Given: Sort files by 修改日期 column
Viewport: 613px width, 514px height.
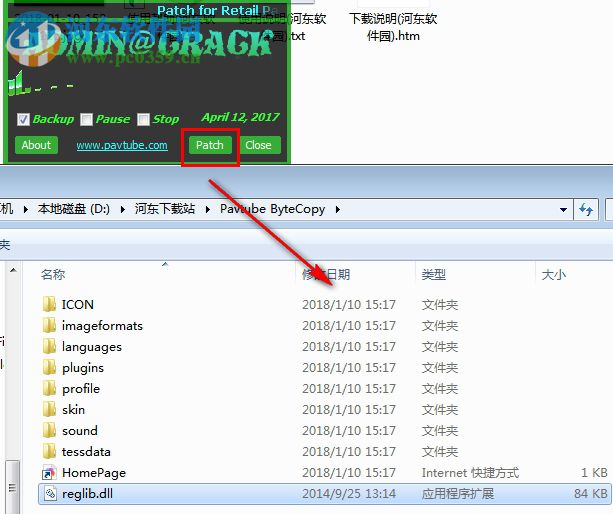Looking at the screenshot, I should pos(326,275).
